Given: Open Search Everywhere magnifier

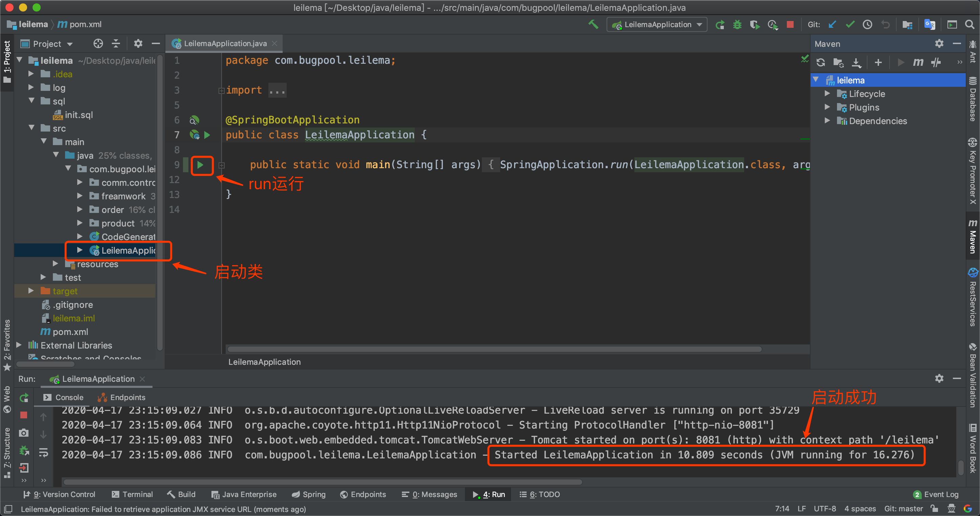Looking at the screenshot, I should coord(971,24).
